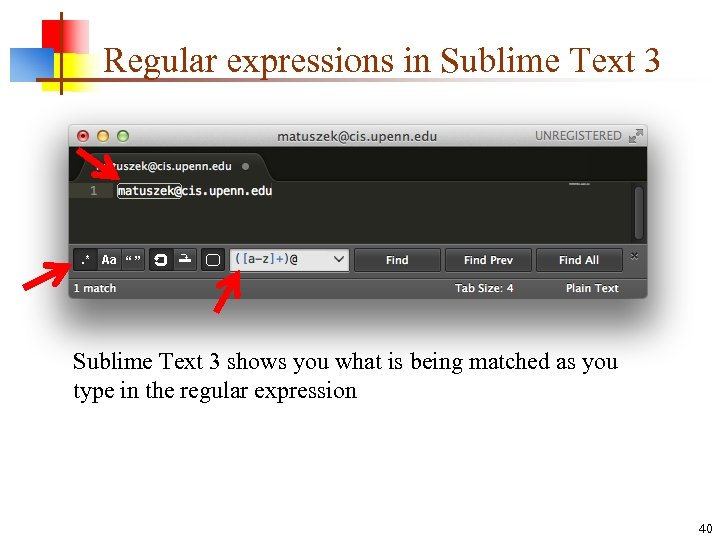Toggle in-selection search icon
This screenshot has width=720, height=540.
pyautogui.click(x=185, y=260)
